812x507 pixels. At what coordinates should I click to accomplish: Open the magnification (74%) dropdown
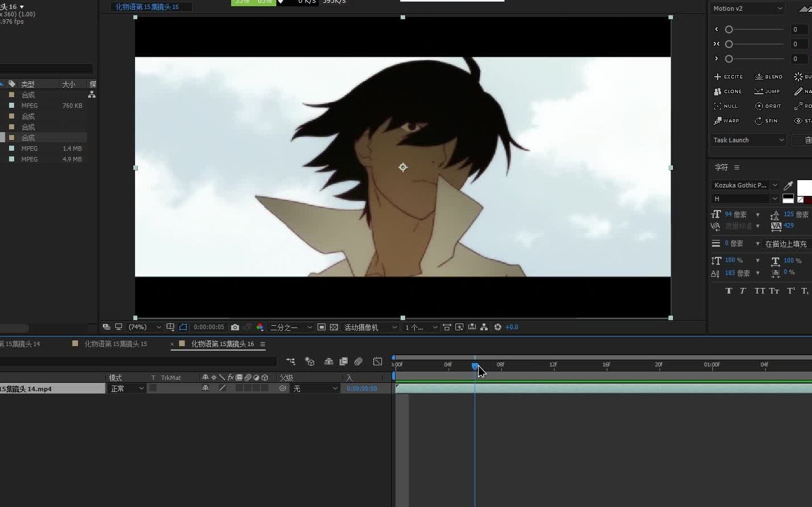(x=144, y=327)
